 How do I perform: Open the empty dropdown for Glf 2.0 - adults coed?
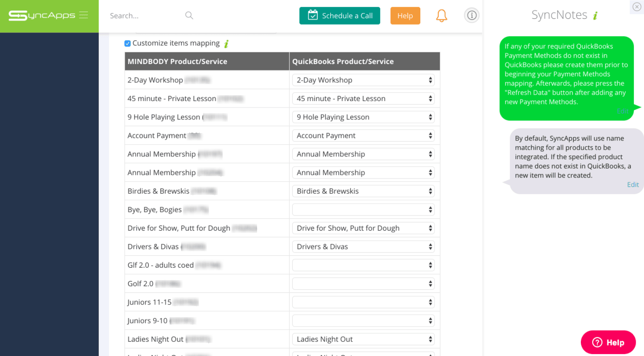tap(364, 265)
